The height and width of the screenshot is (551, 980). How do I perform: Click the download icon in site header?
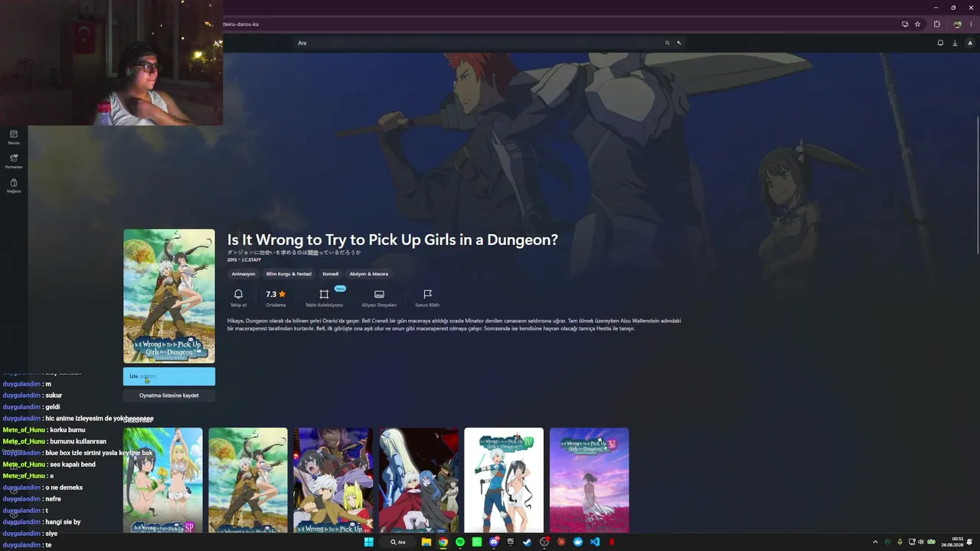tap(955, 43)
